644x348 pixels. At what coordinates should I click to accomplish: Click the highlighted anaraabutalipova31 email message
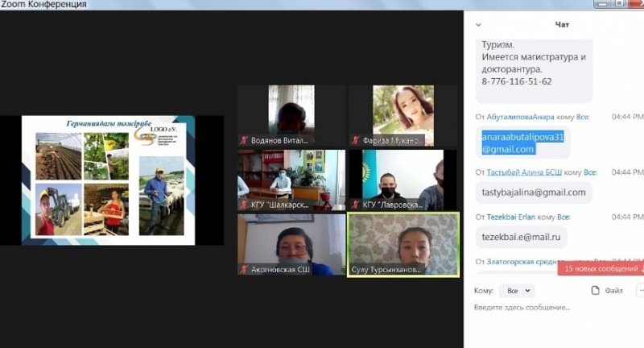tap(522, 143)
